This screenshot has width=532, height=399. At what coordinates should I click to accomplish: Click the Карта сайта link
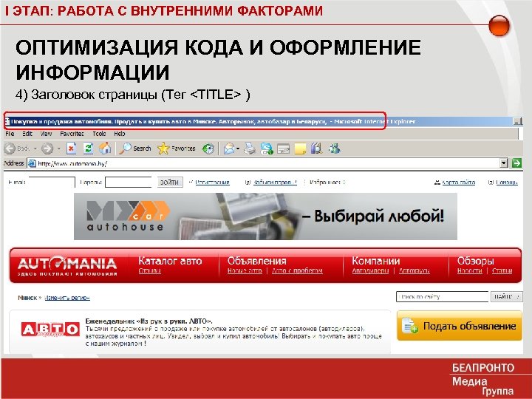[x=458, y=183]
